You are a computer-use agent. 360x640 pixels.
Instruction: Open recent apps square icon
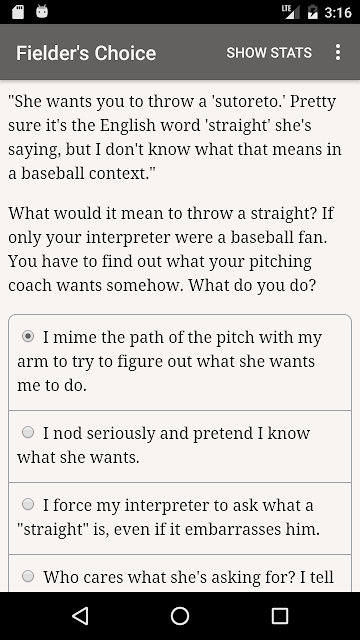(280, 616)
